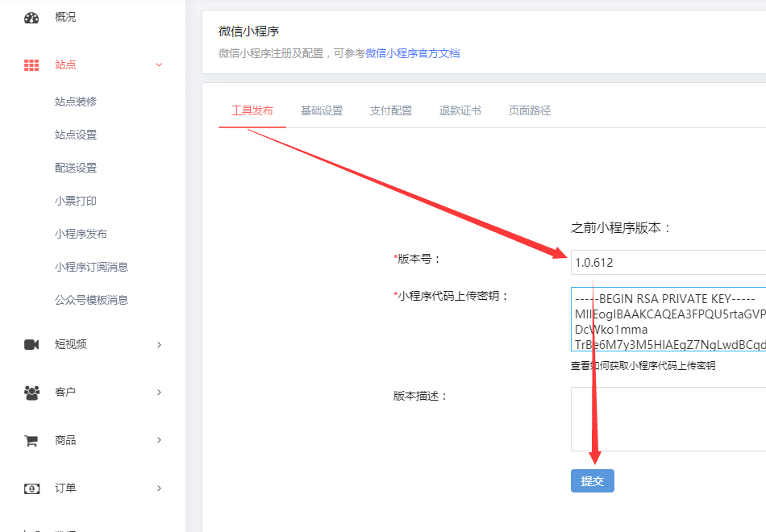The width and height of the screenshot is (766, 532).
Task: Switch to the 退款证书 tab
Action: [x=460, y=111]
